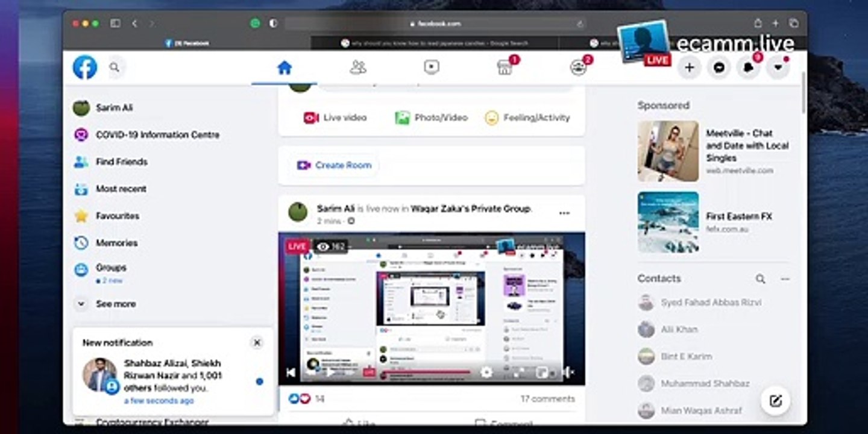Close the New notification popup
Image resolution: width=868 pixels, height=434 pixels.
click(257, 342)
